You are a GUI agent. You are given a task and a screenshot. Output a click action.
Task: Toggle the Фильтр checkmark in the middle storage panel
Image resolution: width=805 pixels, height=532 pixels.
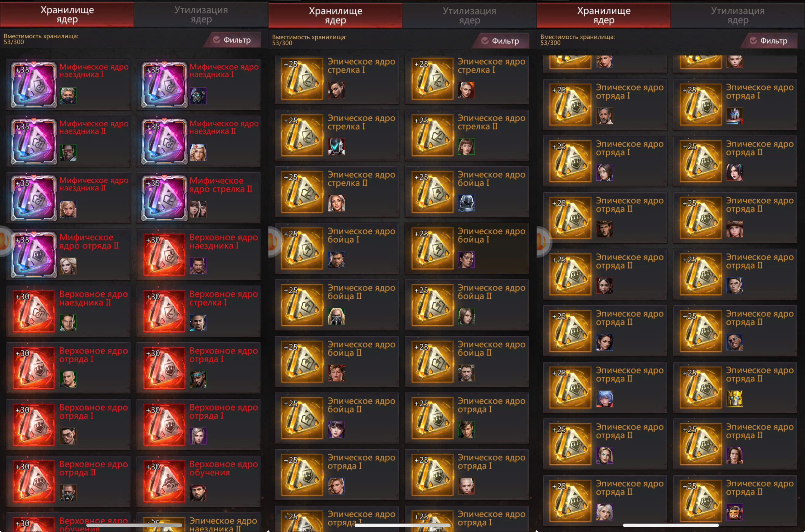485,41
